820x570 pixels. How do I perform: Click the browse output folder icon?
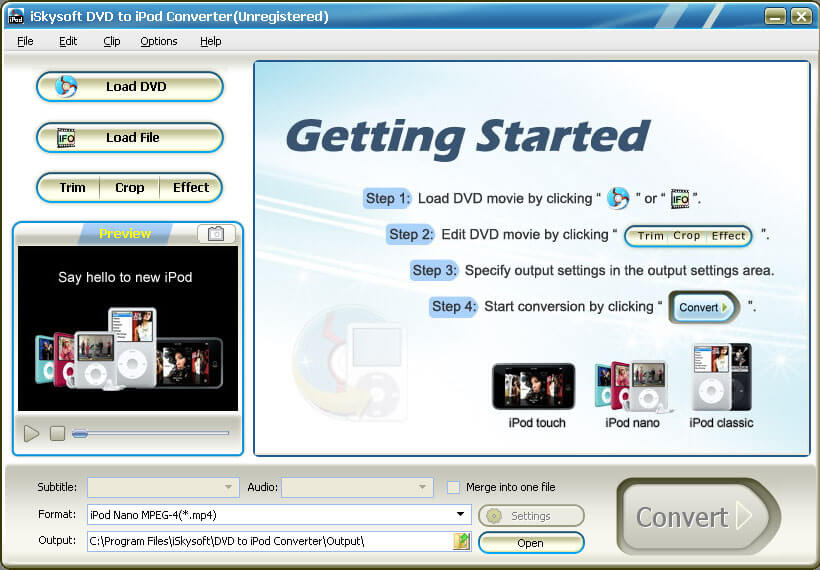461,542
